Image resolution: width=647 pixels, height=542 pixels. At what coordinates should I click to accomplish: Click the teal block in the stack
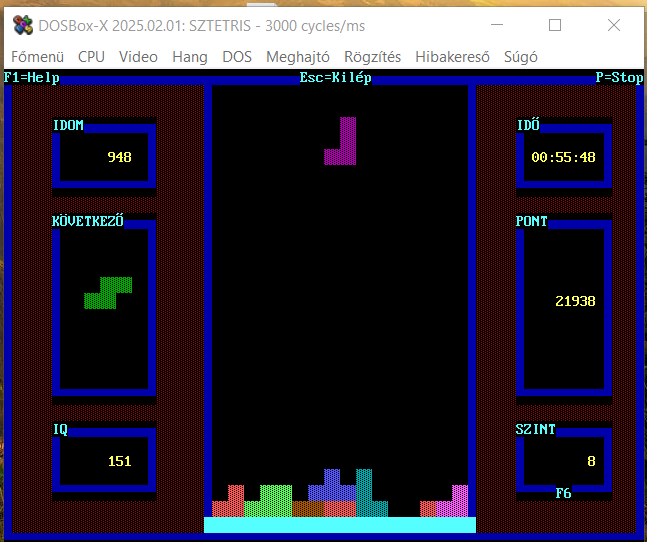tap(364, 493)
